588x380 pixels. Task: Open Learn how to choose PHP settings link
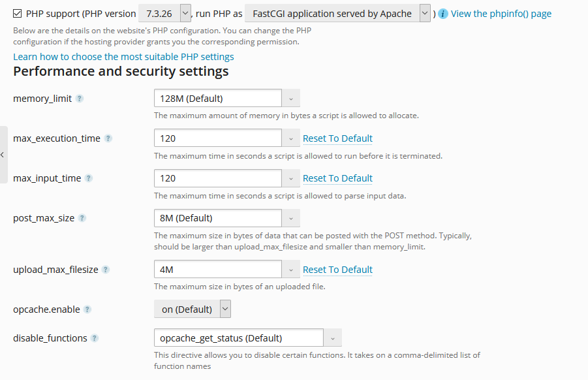[123, 57]
